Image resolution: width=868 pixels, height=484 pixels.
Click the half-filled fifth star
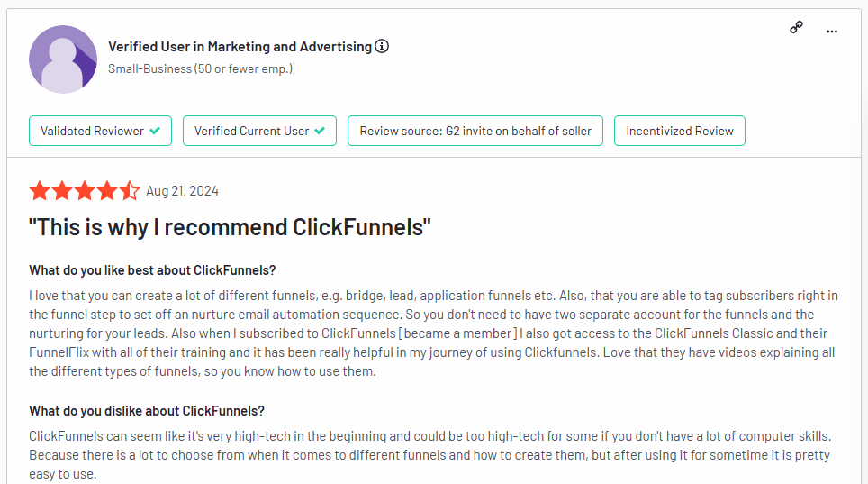[130, 191]
